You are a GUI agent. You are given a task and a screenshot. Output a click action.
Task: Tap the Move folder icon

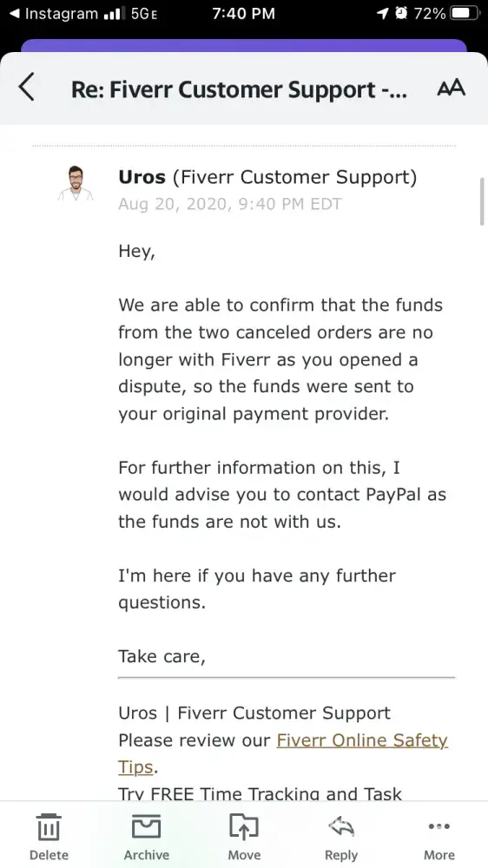244,827
